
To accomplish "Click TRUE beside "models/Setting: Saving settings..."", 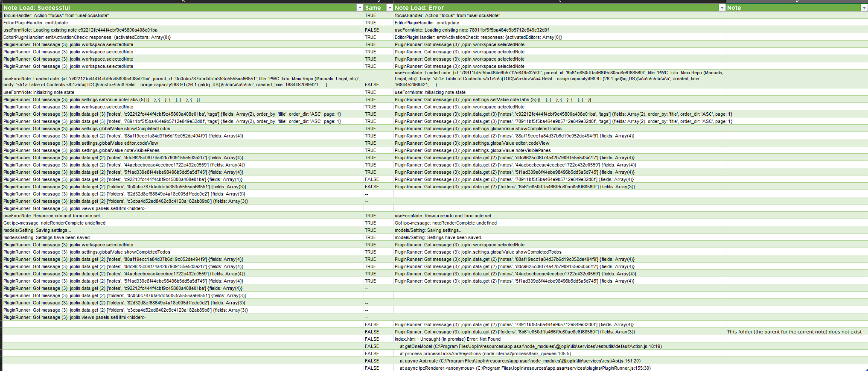I will click(x=378, y=230).
